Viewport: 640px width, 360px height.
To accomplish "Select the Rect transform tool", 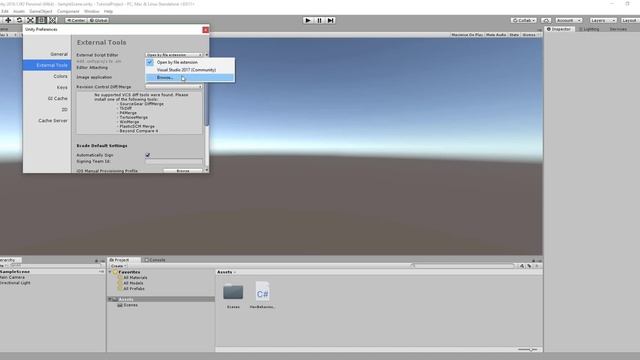I will coord(41,20).
